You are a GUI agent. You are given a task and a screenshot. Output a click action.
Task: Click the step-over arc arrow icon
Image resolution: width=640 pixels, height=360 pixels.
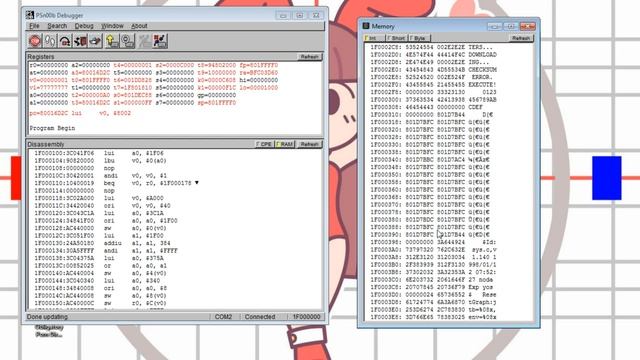(x=64, y=41)
